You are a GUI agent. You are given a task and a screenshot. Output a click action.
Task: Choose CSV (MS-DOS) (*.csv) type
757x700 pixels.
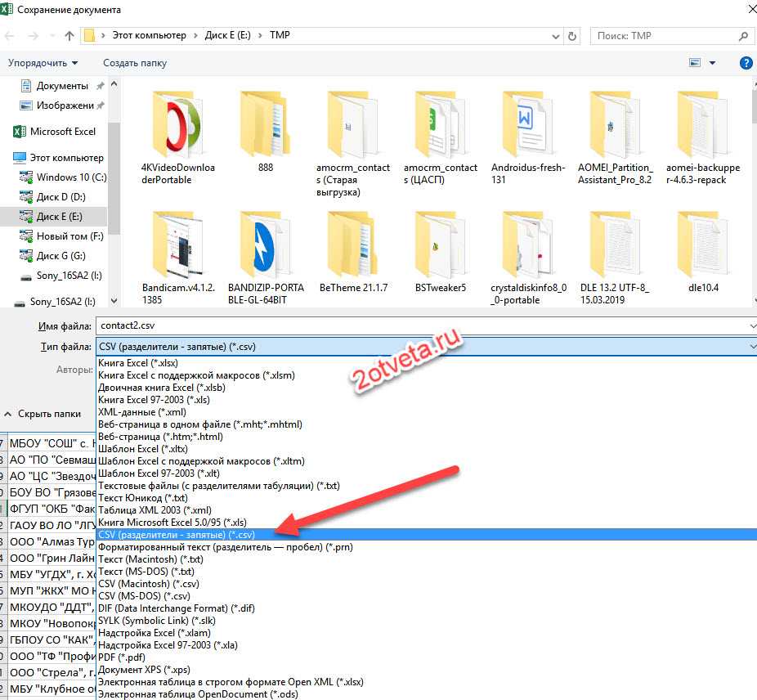(427, 596)
